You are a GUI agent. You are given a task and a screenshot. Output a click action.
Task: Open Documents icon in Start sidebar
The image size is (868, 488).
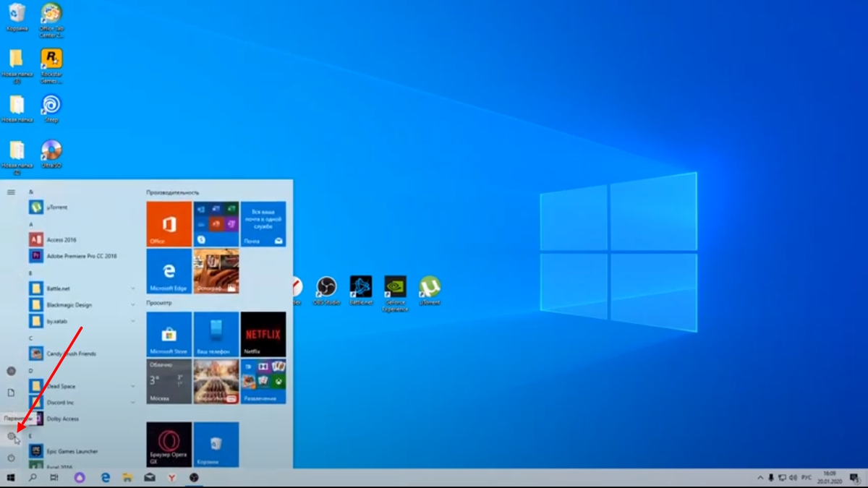(11, 393)
